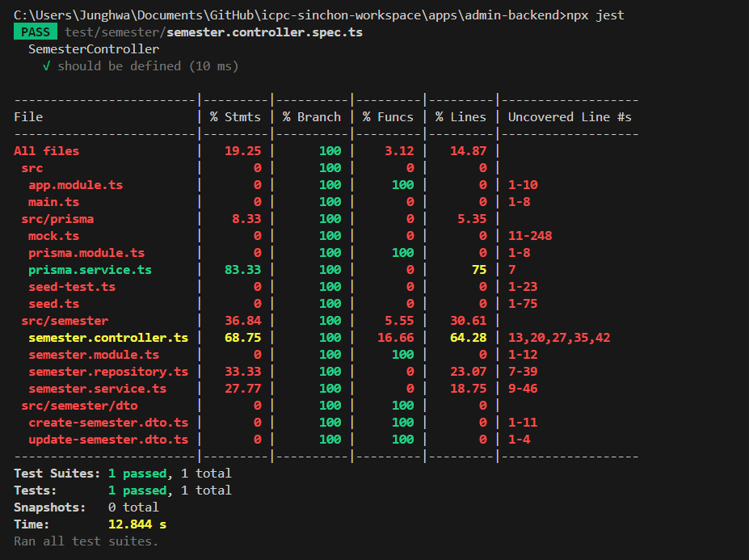
Task: Click the '% Lines' column header
Action: pos(461,117)
